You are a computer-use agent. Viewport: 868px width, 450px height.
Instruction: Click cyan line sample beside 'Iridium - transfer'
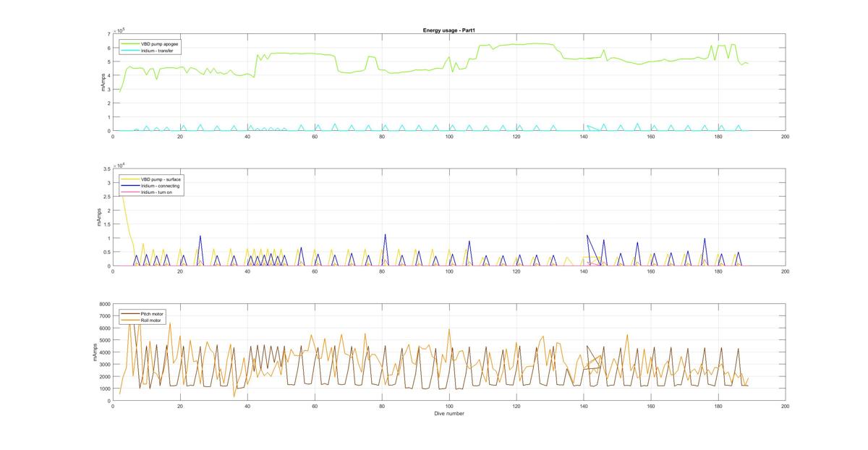click(129, 49)
